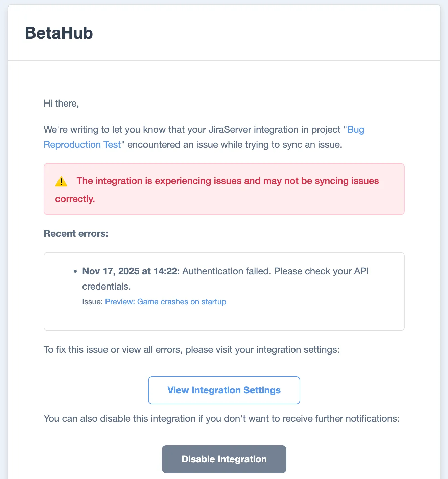Click the "Authentication failed." error message text
This screenshot has height=479, width=448.
pyautogui.click(x=227, y=271)
